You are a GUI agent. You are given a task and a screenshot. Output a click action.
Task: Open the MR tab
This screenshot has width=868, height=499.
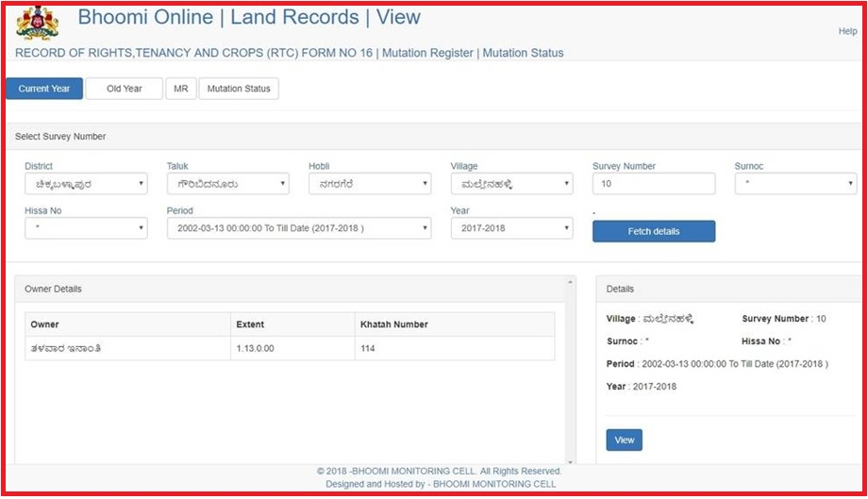181,89
